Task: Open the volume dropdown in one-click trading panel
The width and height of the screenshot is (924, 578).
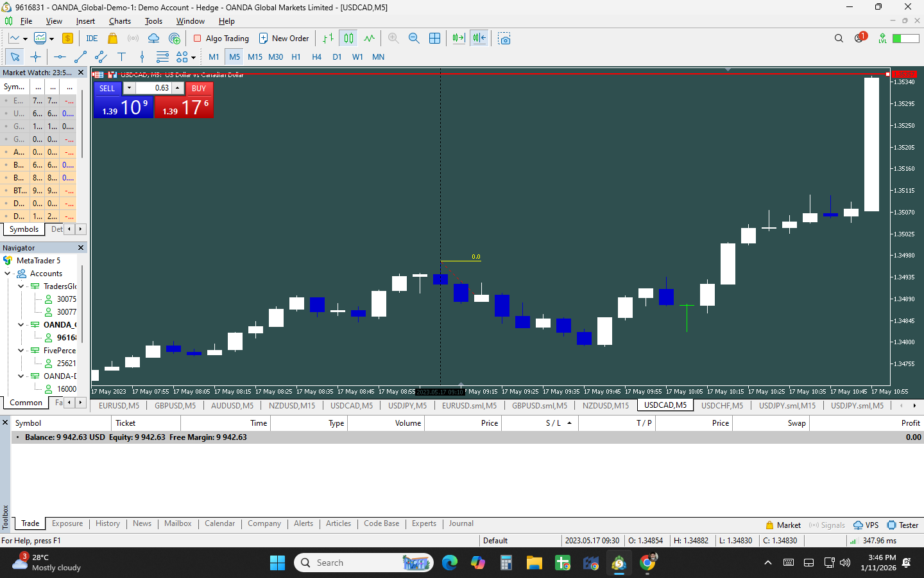Action: 129,88
